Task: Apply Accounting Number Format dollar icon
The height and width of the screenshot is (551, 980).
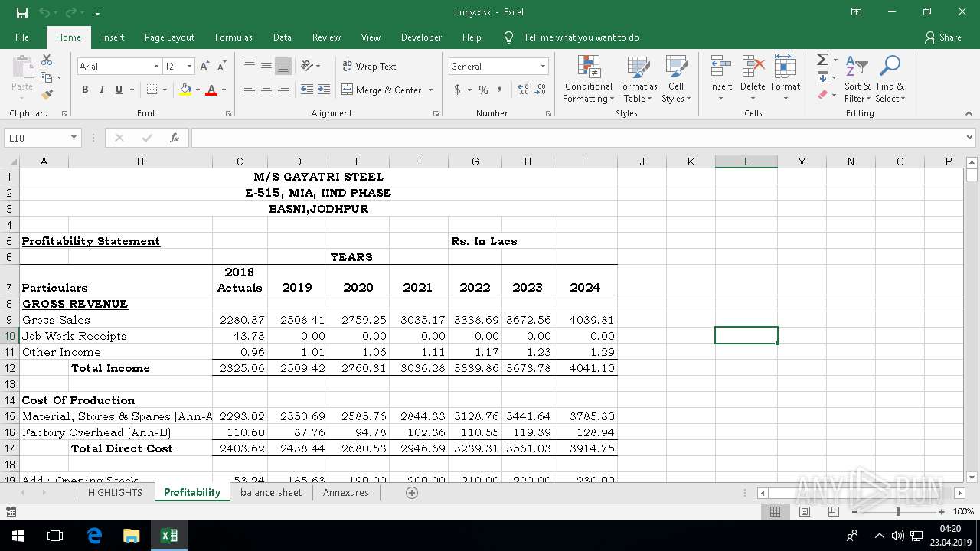Action: [x=458, y=90]
